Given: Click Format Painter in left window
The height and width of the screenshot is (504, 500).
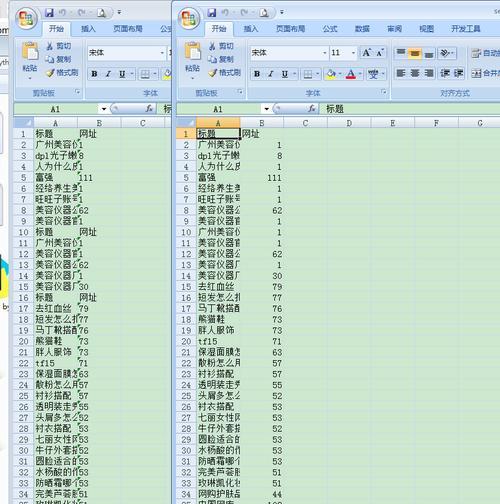Looking at the screenshot, I should [62, 72].
